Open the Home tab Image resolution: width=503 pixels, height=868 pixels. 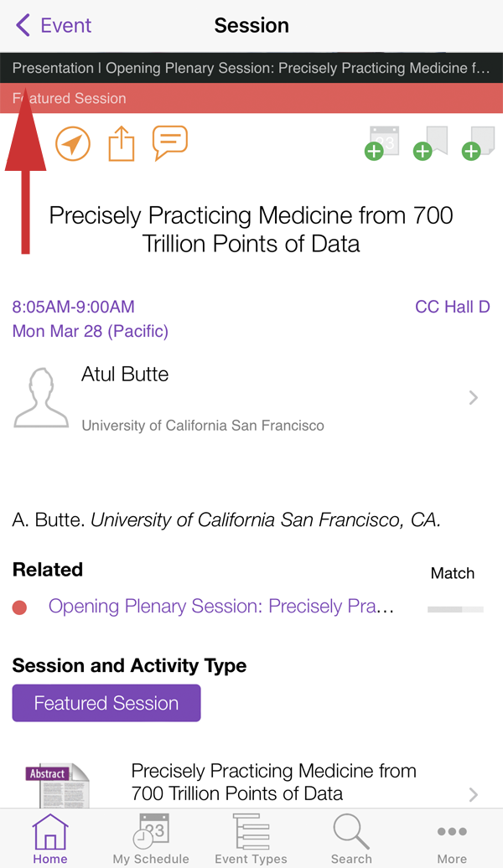(50, 839)
